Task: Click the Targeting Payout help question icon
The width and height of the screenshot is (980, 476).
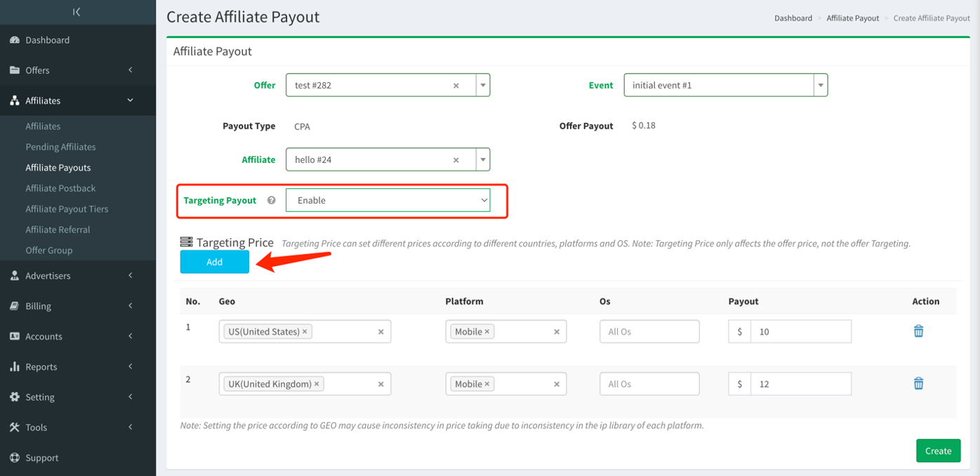Action: point(271,200)
